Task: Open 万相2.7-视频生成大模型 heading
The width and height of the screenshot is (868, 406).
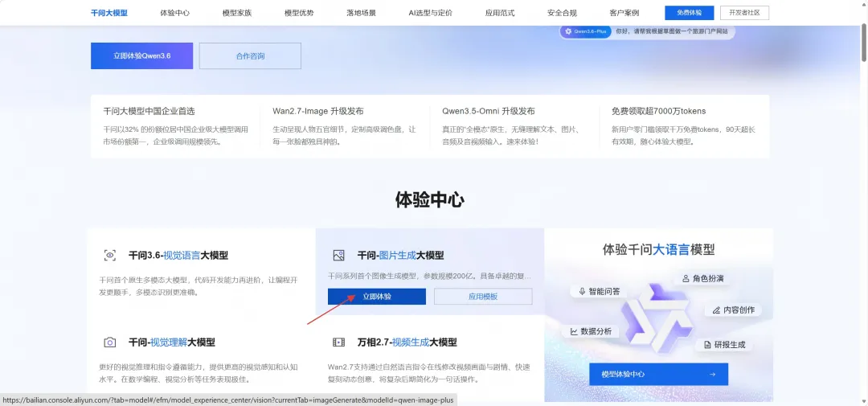Action: 407,342
